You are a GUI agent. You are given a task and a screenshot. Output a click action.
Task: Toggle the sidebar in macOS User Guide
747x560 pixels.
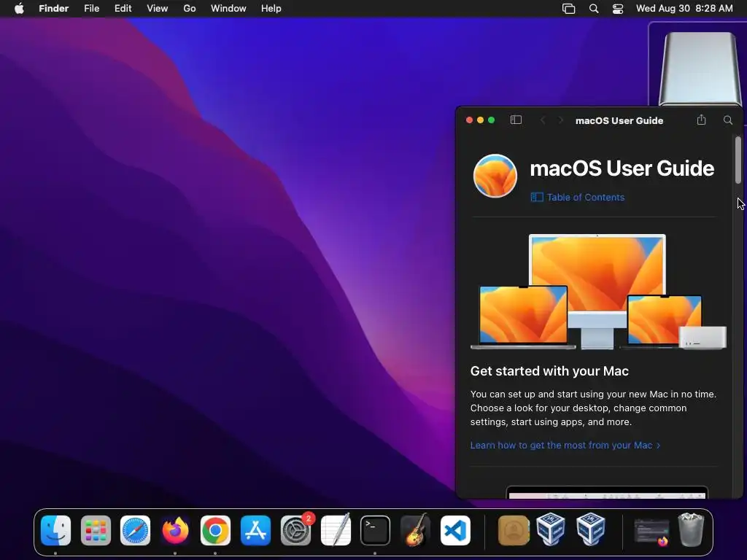coord(516,120)
